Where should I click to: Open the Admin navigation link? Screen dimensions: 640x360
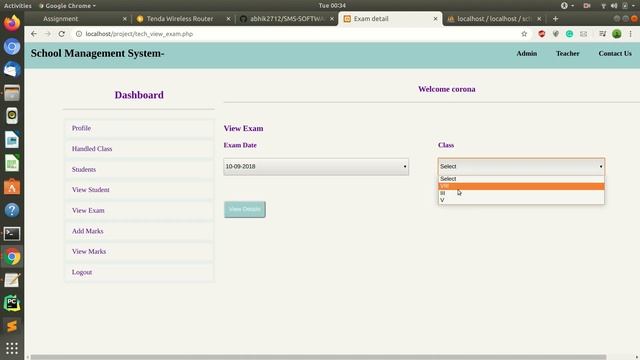[527, 53]
